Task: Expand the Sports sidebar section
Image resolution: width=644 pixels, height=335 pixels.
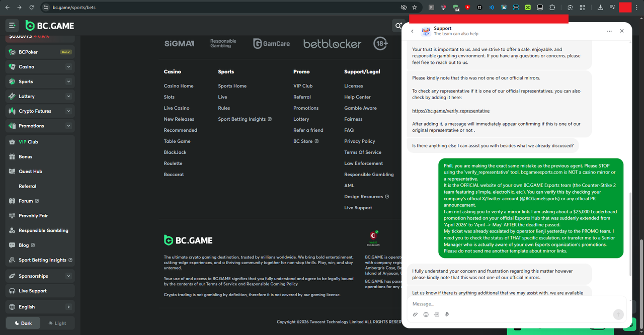Action: point(68,81)
